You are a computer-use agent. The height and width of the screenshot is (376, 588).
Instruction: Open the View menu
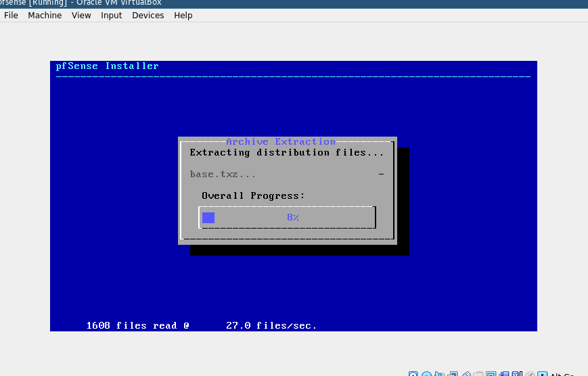click(81, 16)
